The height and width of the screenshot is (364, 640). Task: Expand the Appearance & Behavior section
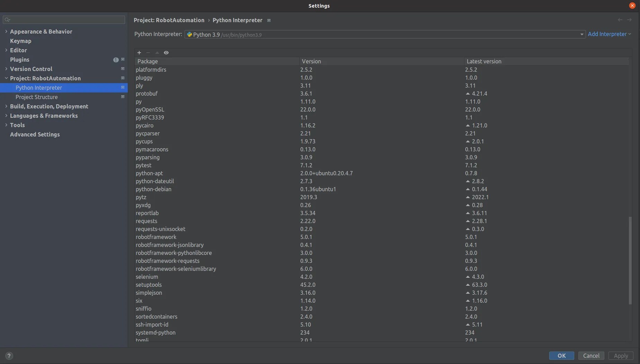tap(6, 31)
